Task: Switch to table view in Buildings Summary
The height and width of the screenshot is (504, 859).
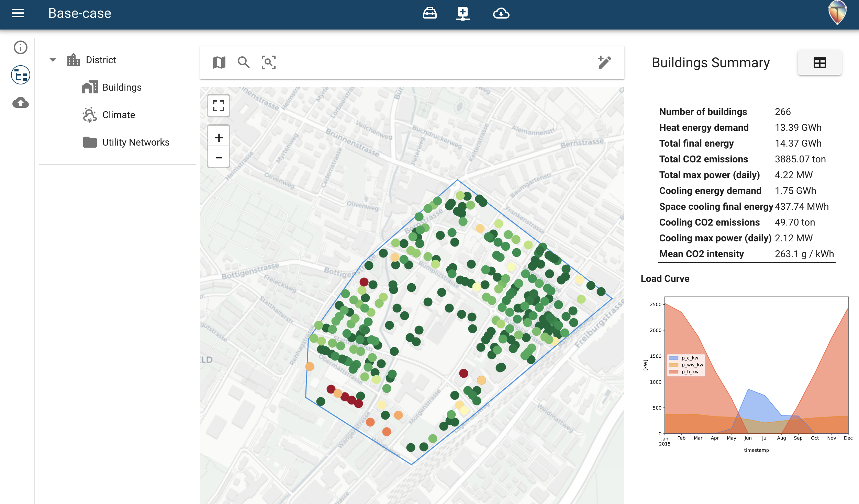Action: point(819,62)
